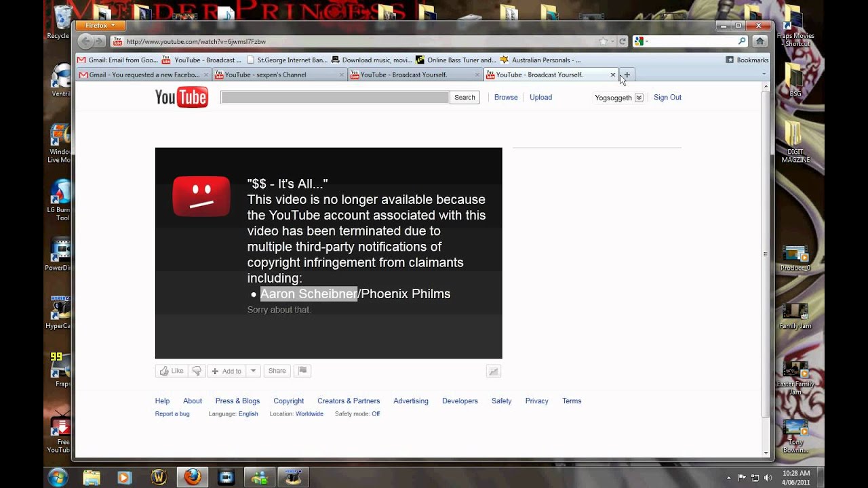Open the Press & Blogs footer link
Image resolution: width=868 pixels, height=488 pixels.
(237, 401)
